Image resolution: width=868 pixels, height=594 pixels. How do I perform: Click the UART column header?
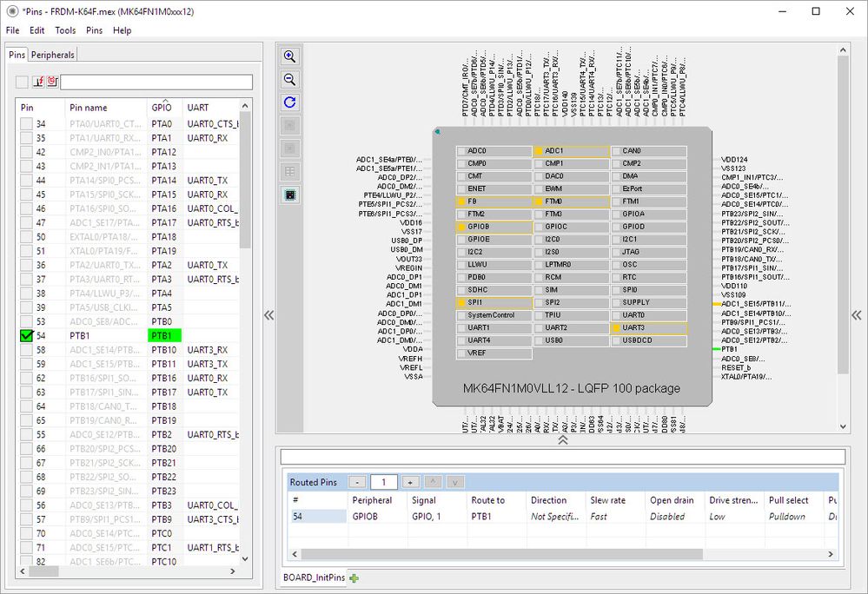point(211,108)
